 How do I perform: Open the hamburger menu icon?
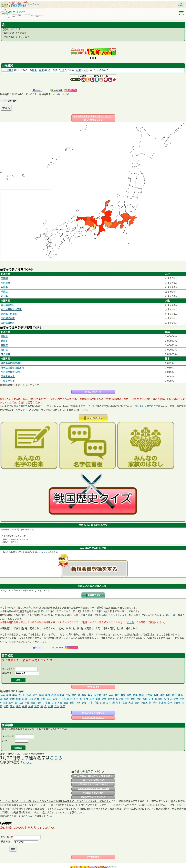pos(181,13)
